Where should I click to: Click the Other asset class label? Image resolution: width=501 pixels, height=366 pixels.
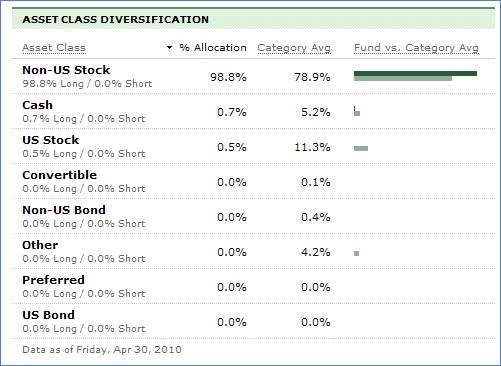tap(40, 245)
